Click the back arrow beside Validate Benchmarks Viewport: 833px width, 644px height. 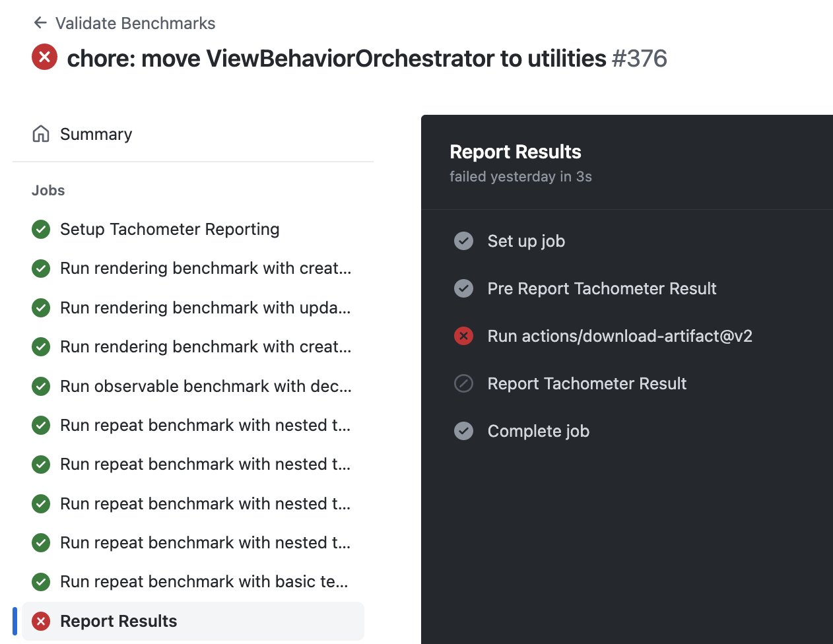pyautogui.click(x=40, y=22)
